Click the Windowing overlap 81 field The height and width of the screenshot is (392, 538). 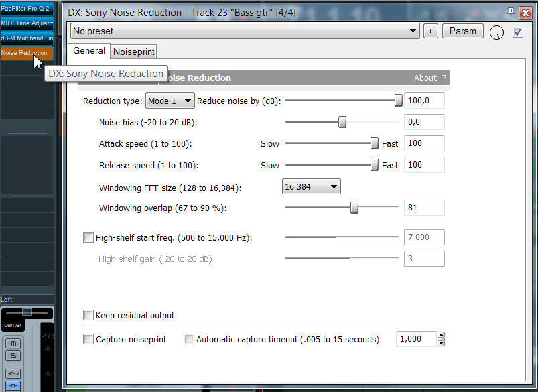click(x=424, y=208)
